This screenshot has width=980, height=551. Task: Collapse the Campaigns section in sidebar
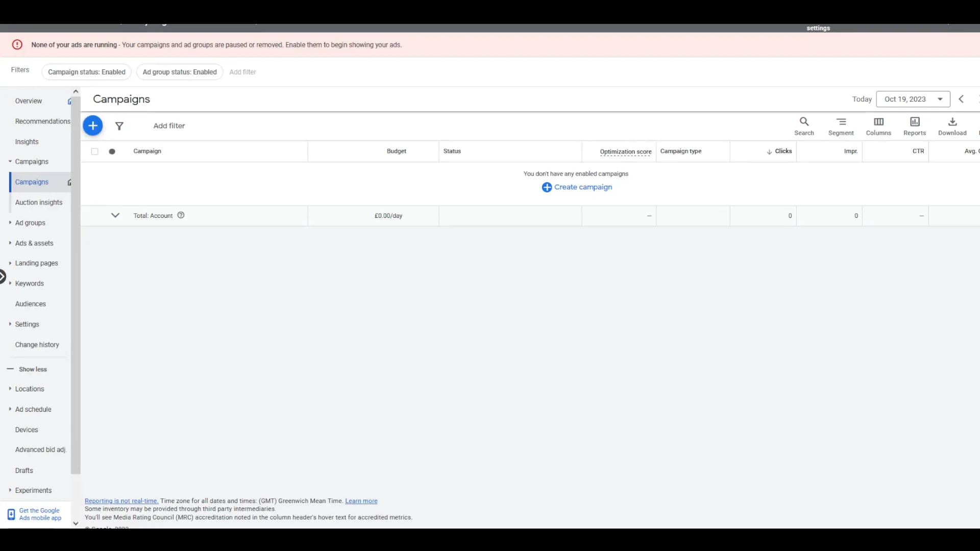click(x=10, y=162)
